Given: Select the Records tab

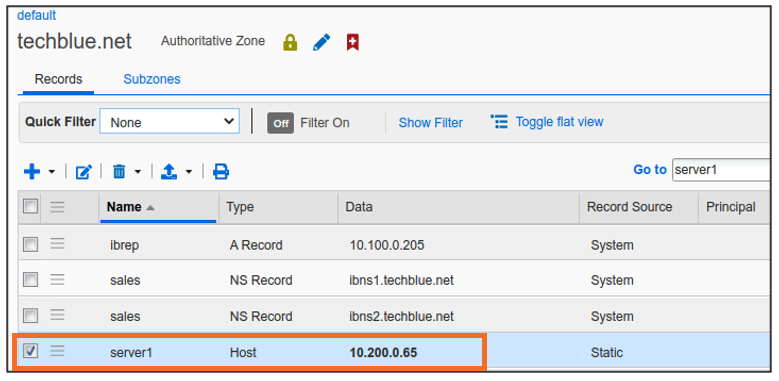Looking at the screenshot, I should pos(58,79).
